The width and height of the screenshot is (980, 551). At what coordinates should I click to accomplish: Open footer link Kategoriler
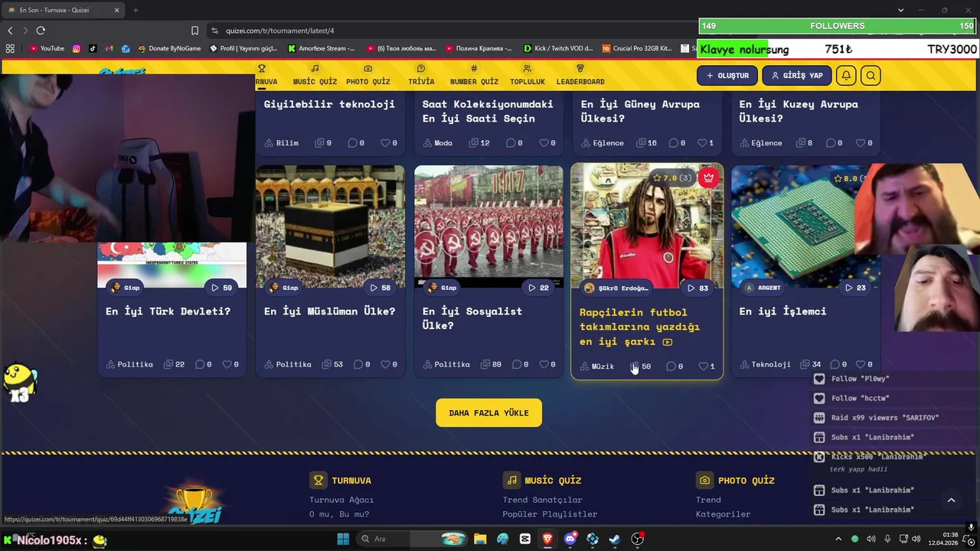coord(723,514)
